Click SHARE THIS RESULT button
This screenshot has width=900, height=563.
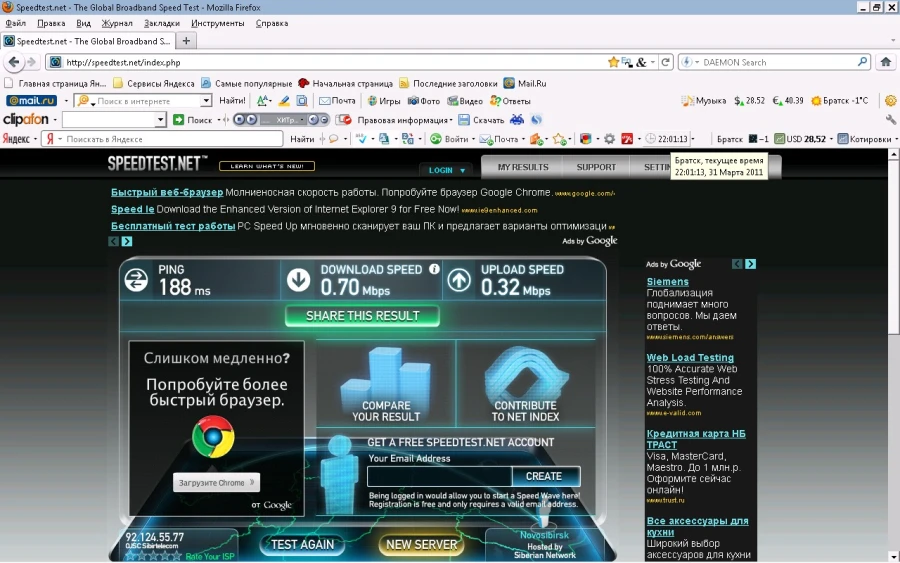point(363,316)
